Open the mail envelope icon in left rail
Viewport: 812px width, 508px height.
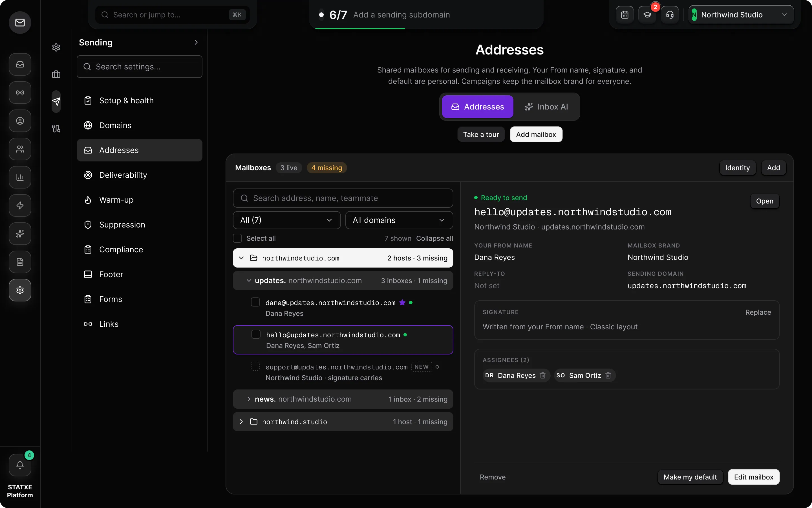20,23
